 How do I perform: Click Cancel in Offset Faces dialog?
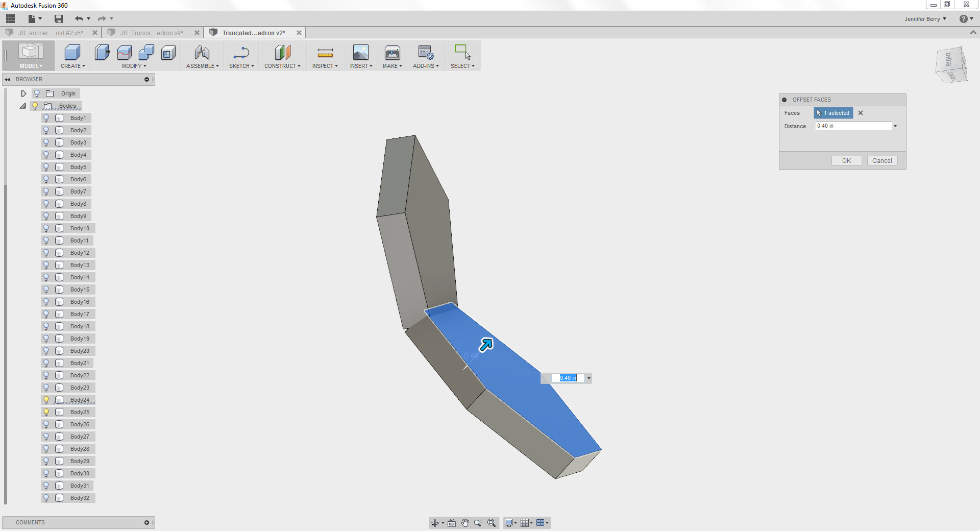point(882,161)
